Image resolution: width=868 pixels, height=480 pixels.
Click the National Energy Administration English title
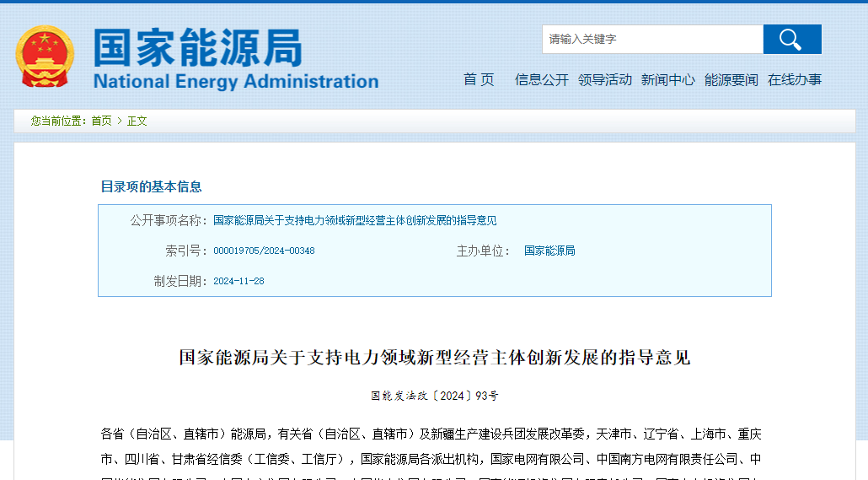coord(236,82)
